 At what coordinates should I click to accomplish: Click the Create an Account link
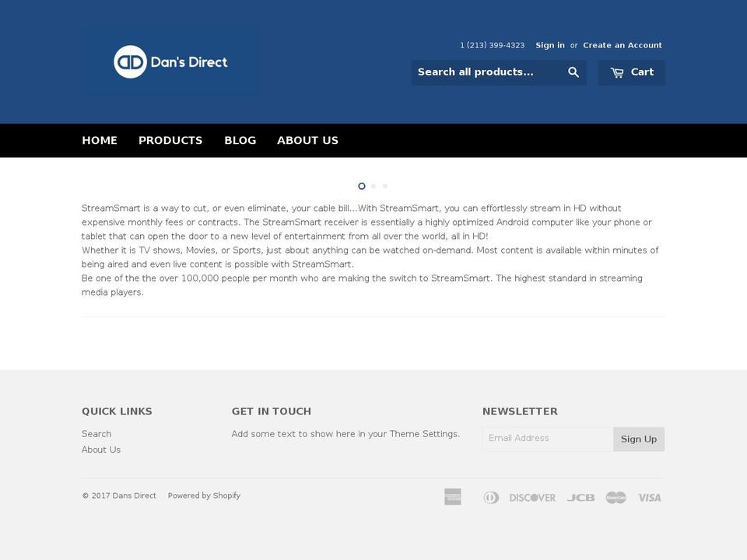622,45
